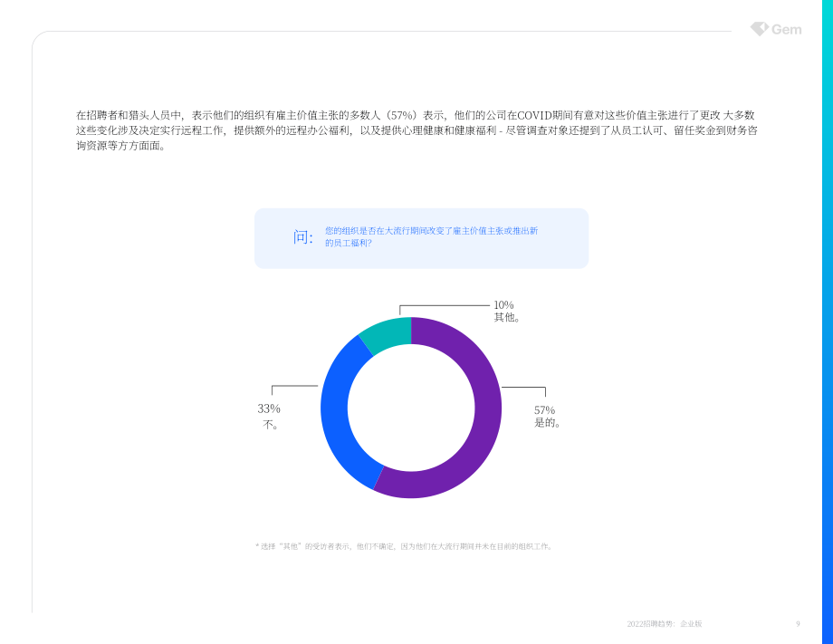Select the teal 10% donut segment
Screen dimensions: 833x644
388,333
